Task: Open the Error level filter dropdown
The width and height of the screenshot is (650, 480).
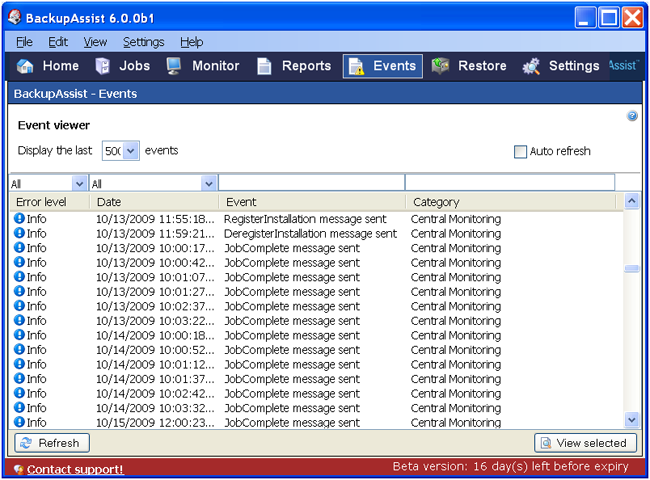Action: [79, 183]
